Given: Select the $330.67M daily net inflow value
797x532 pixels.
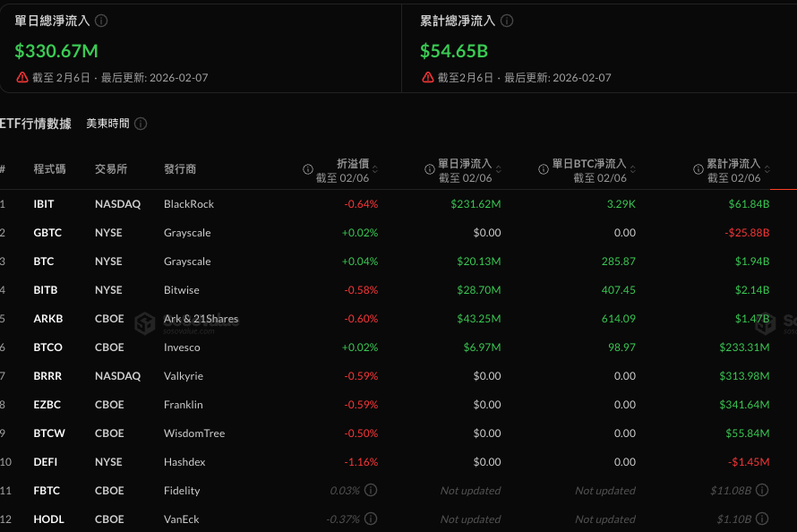Looking at the screenshot, I should [x=56, y=51].
